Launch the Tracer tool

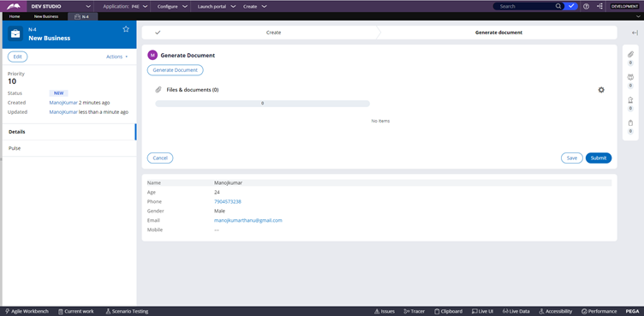coord(414,312)
